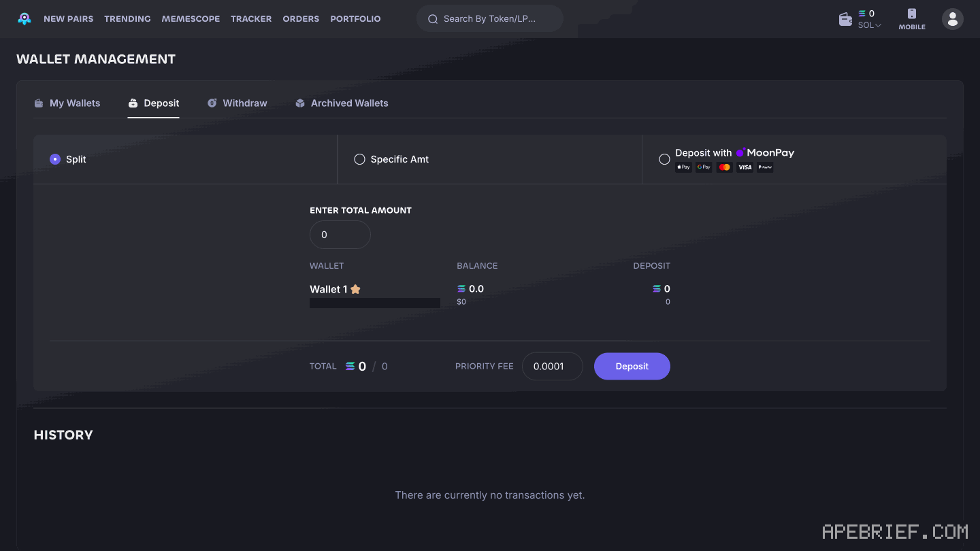The height and width of the screenshot is (551, 980).
Task: Open PORTFOLIO in the nav bar
Action: [355, 19]
